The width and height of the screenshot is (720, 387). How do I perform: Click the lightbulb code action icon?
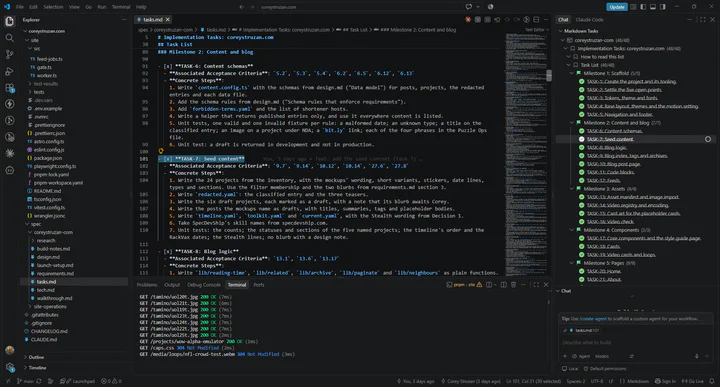pyautogui.click(x=161, y=151)
